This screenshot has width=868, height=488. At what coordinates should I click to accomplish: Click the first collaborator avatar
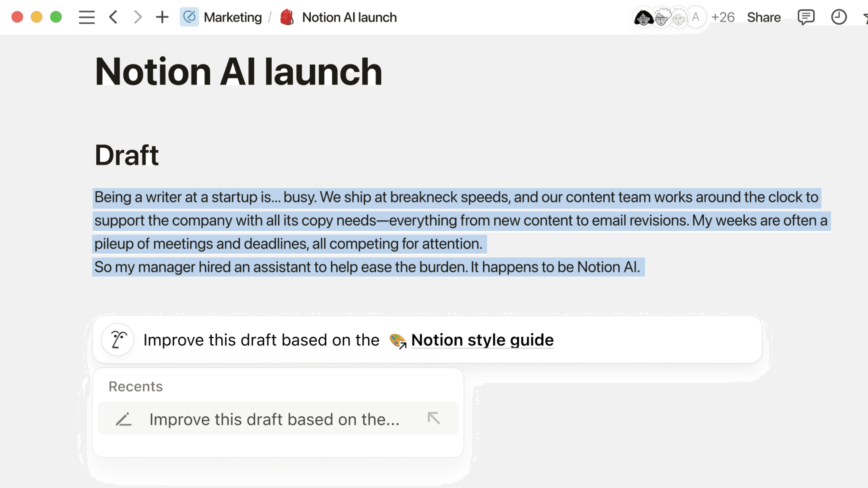pos(643,17)
